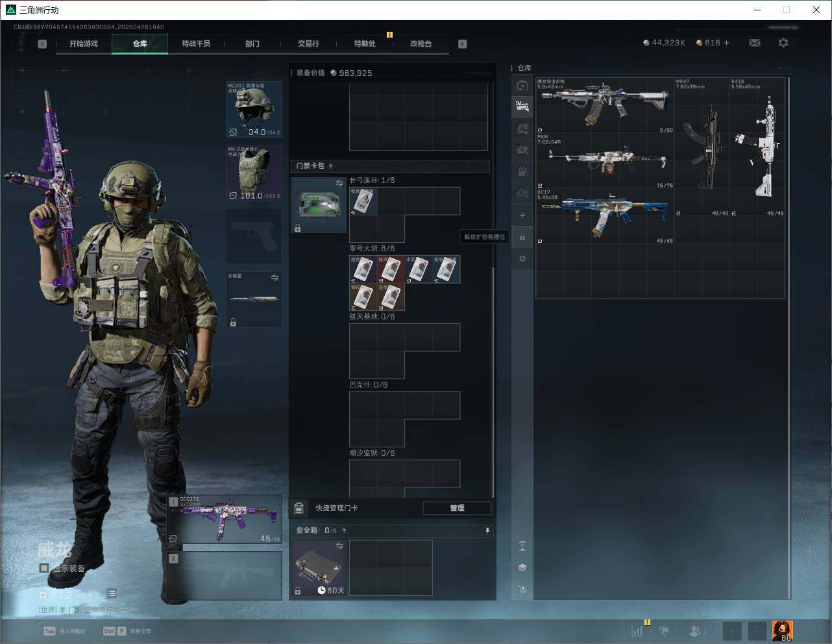Click the plus icon to add a container

point(522,215)
